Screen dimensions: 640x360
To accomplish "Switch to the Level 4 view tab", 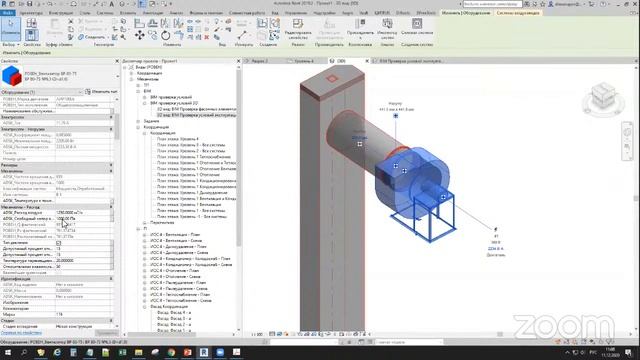I will point(304,61).
